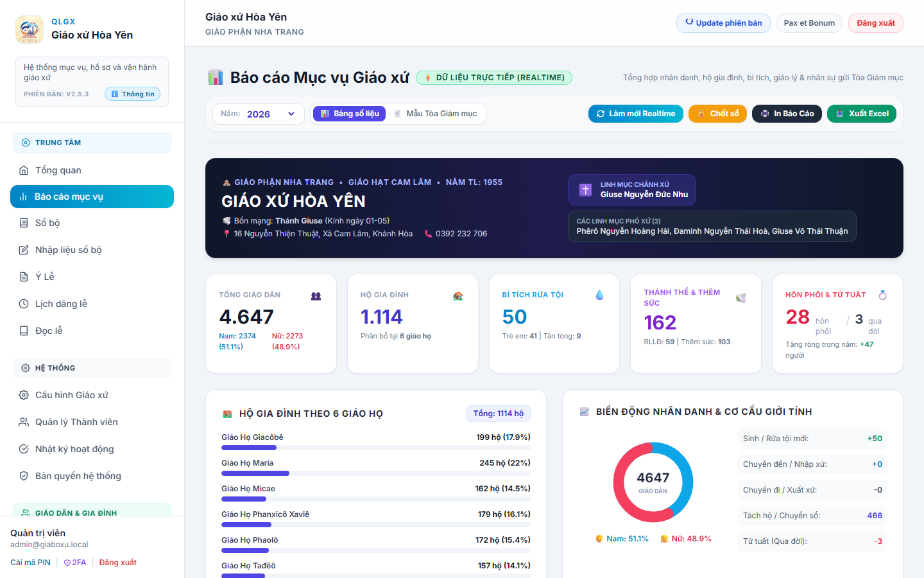Click the Giáo Họ Giacôbê progress bar
The image size is (924, 578).
376,448
